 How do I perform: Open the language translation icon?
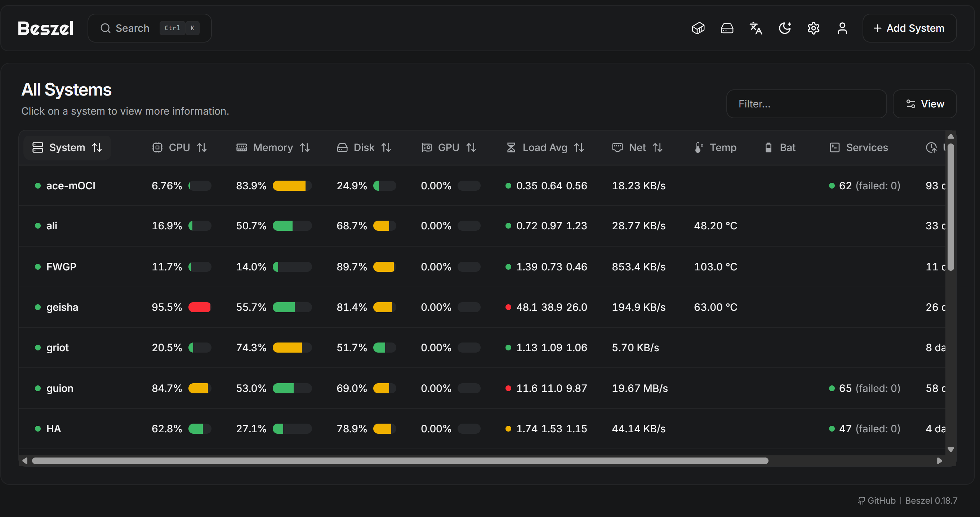756,28
